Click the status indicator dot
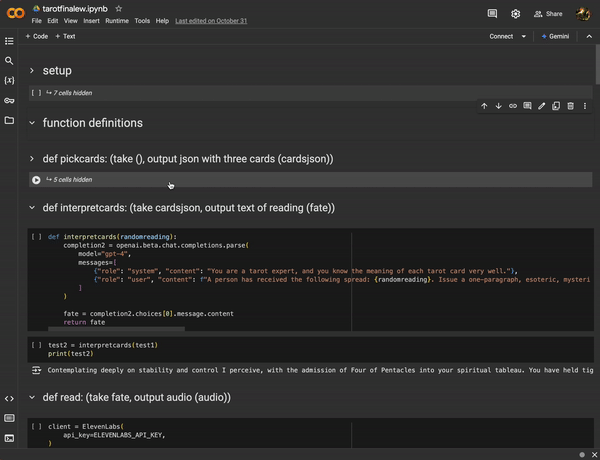Image resolution: width=600 pixels, height=460 pixels. click(x=582, y=455)
